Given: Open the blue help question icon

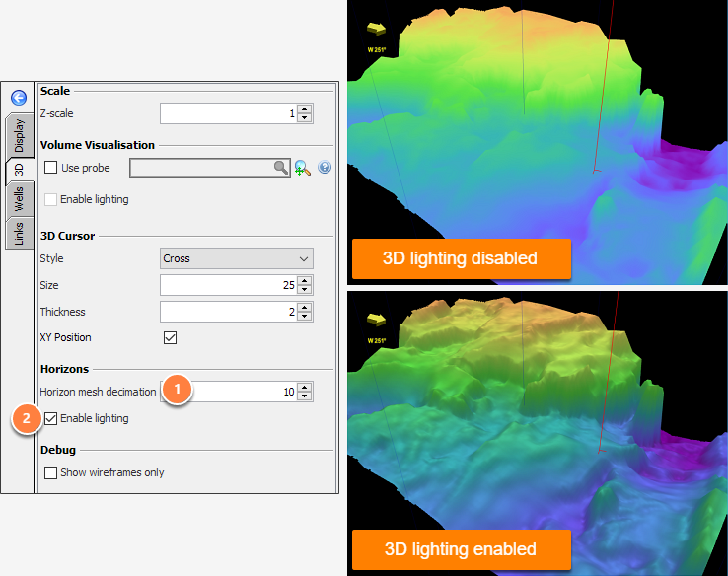Looking at the screenshot, I should (x=325, y=167).
